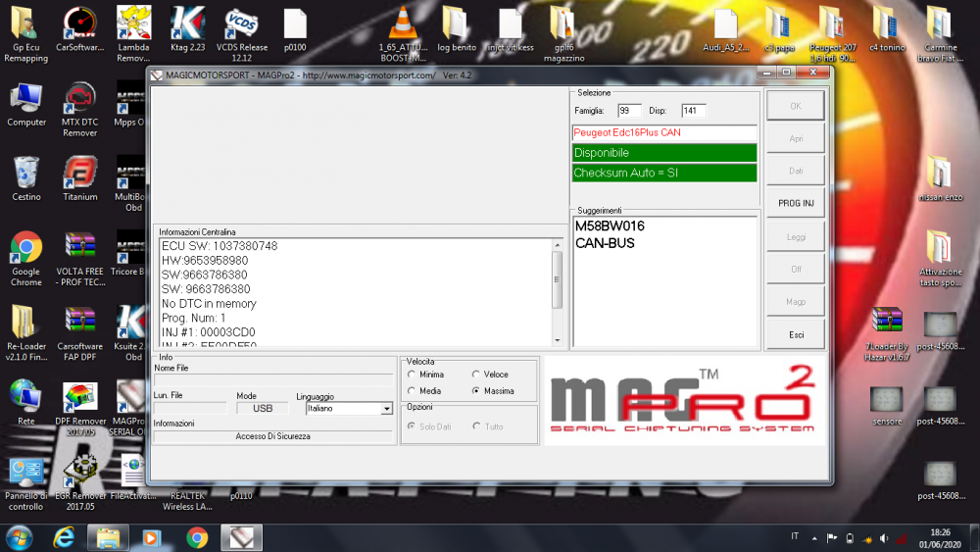Launch EGR Remover 2017.05 shortcut
The width and height of the screenshot is (980, 552).
pyautogui.click(x=80, y=483)
